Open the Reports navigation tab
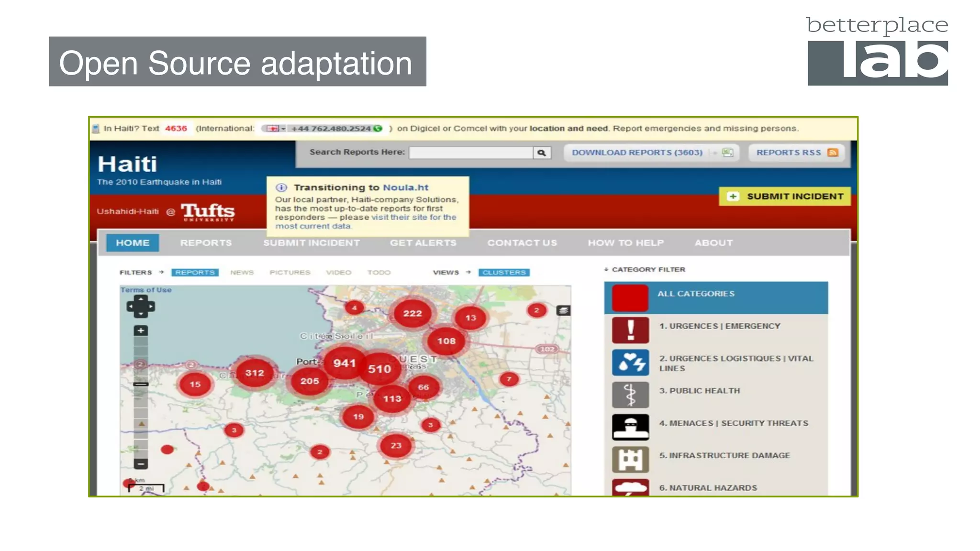Viewport: 980px width, 551px height. (206, 243)
